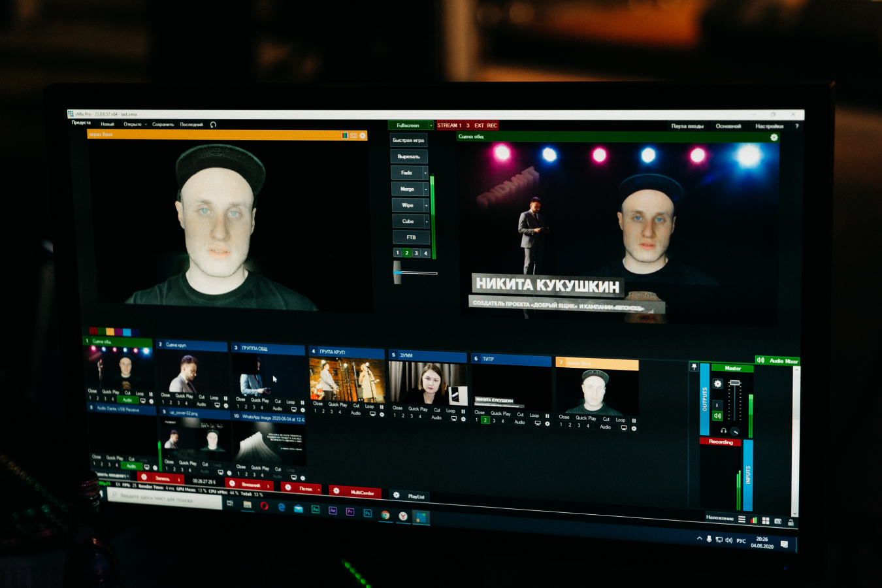Pin the audio mixer panel

pos(694,367)
